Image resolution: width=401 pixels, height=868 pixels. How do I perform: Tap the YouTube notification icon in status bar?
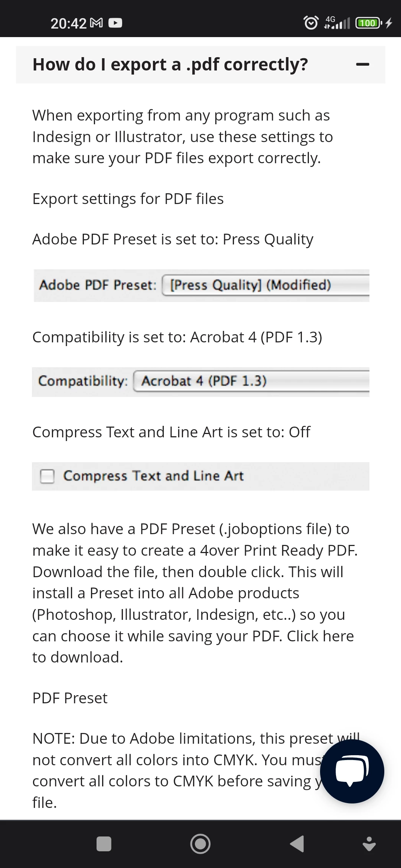115,23
